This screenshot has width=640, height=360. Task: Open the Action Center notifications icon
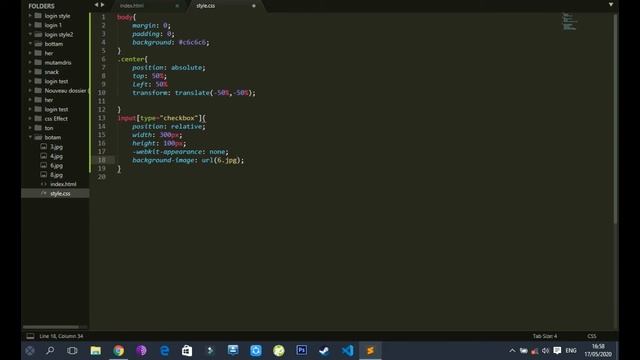557,350
